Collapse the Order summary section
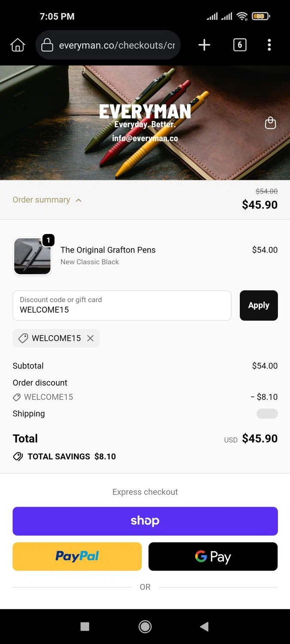The width and height of the screenshot is (290, 644). pos(41,200)
